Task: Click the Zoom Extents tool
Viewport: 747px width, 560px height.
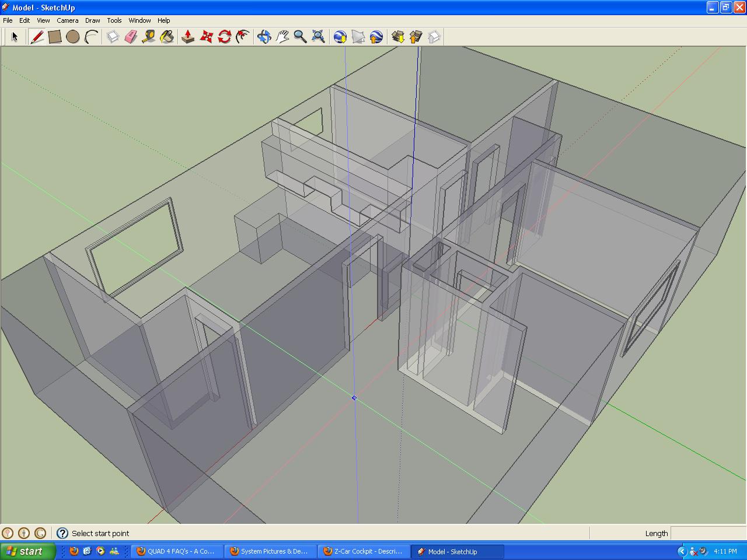Action: coord(318,37)
